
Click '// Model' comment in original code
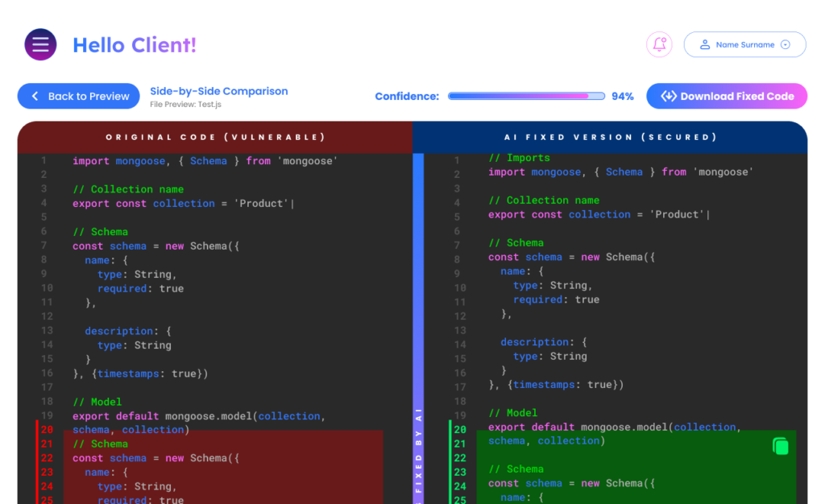point(97,402)
